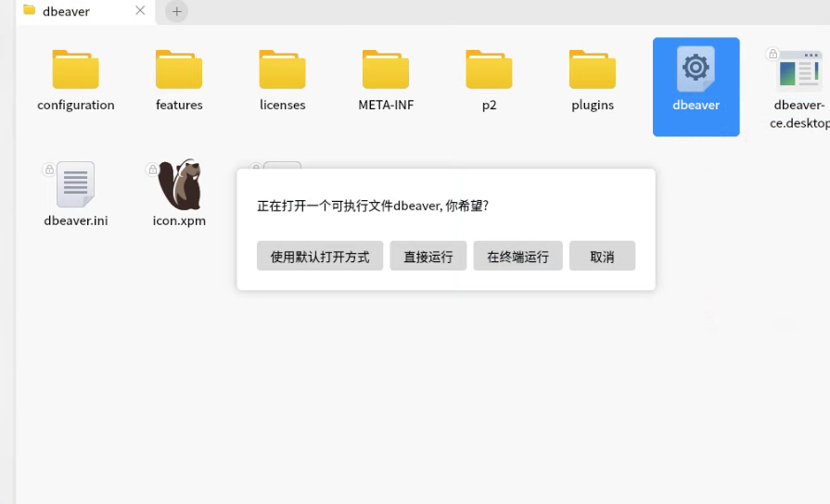
Task: Click the dialog message about executable dbeaver
Action: click(373, 206)
